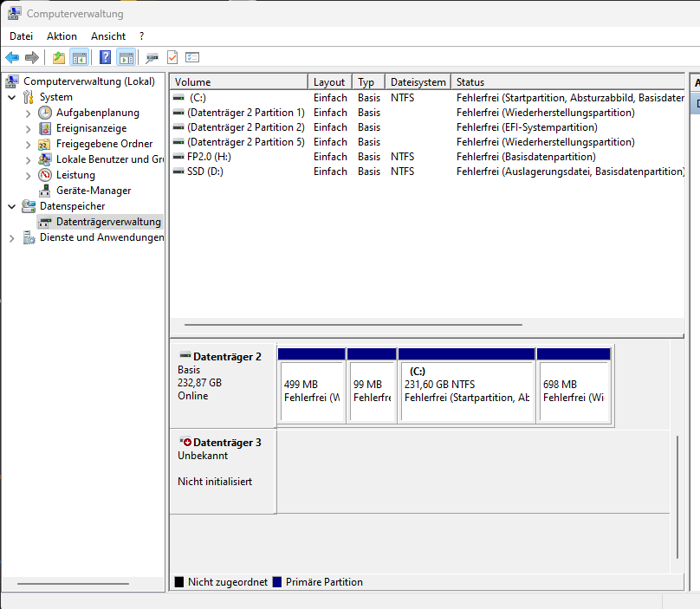Select the Datenträger 2 disk label

point(223,385)
